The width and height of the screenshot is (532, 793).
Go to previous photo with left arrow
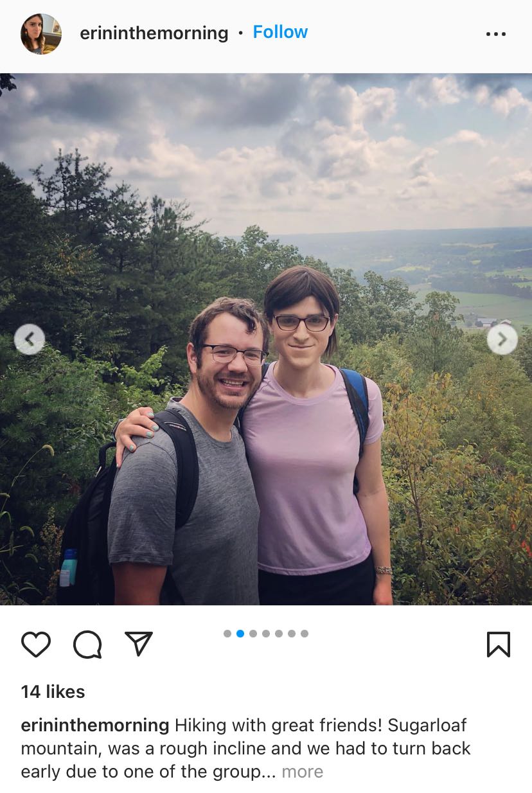[x=30, y=339]
